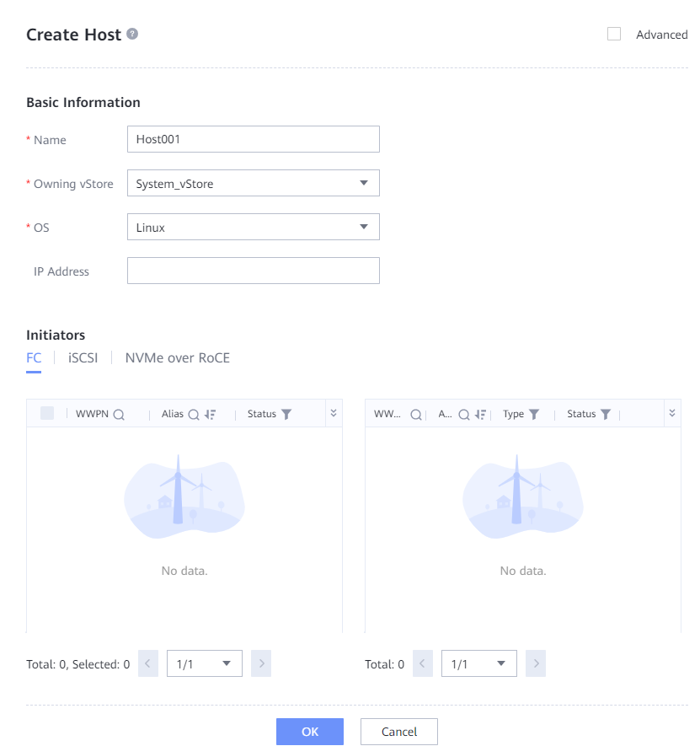
Task: Click Alias search icon in left table
Action: point(193,415)
